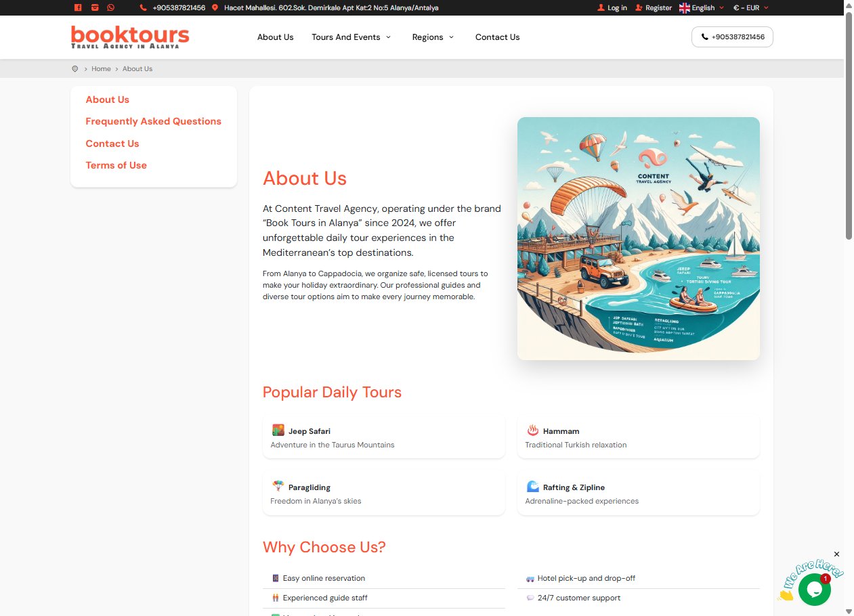Click the Log in link

[x=612, y=7]
